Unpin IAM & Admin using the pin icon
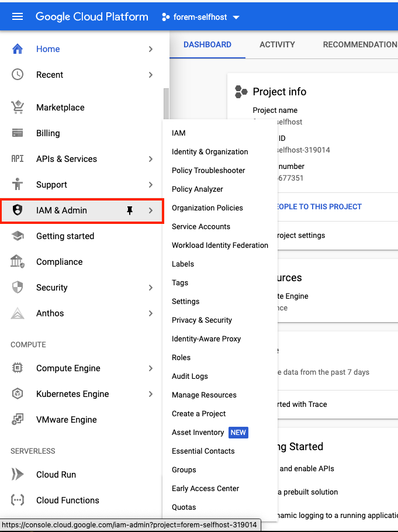This screenshot has height=532, width=398. pyautogui.click(x=130, y=210)
